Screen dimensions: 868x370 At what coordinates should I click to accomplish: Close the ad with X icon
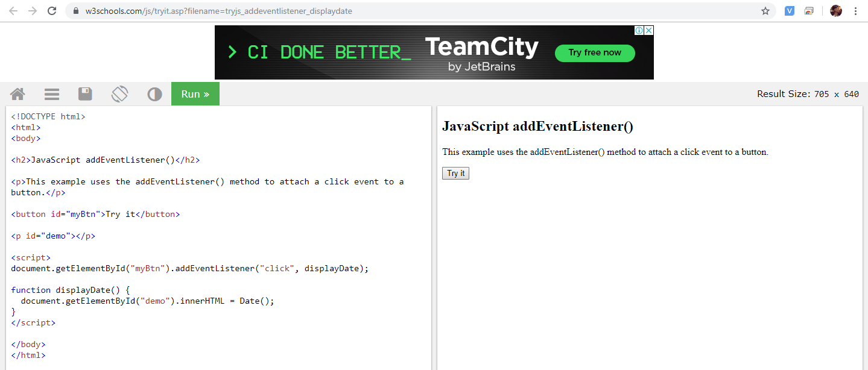648,30
